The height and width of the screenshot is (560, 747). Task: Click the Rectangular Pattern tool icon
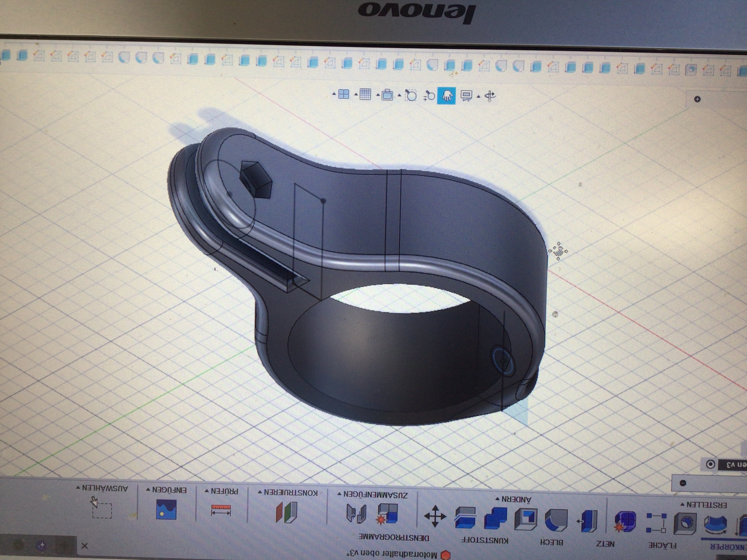pos(656,522)
